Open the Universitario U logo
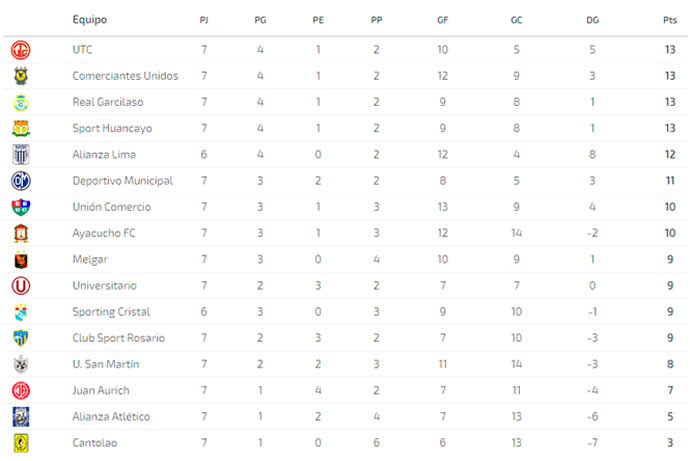Screen dimensions: 690x461 [x=21, y=286]
